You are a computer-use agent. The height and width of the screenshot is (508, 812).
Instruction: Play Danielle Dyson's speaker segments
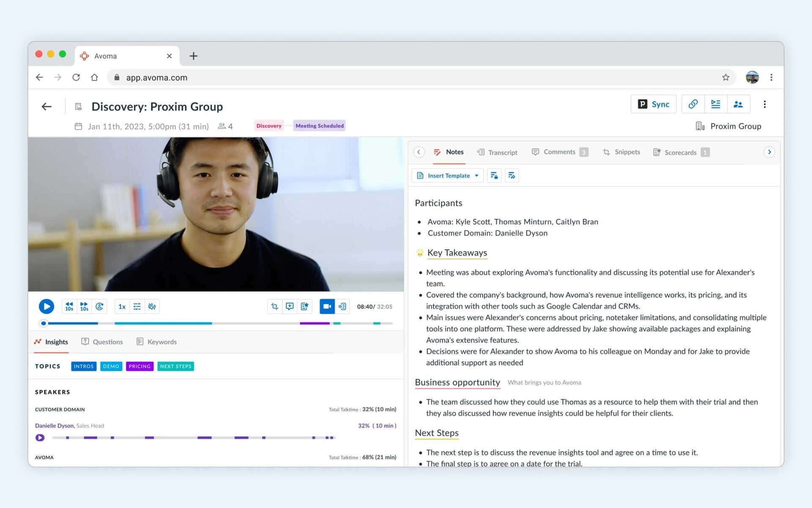click(40, 438)
